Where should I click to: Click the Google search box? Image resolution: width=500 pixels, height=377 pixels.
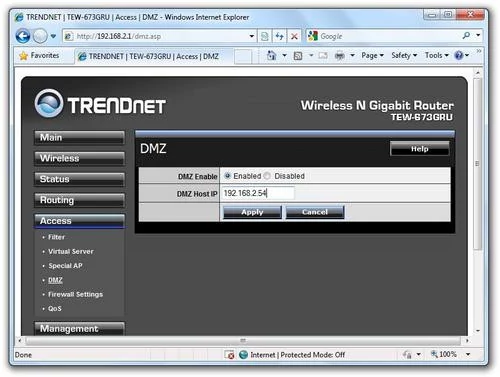[x=383, y=36]
